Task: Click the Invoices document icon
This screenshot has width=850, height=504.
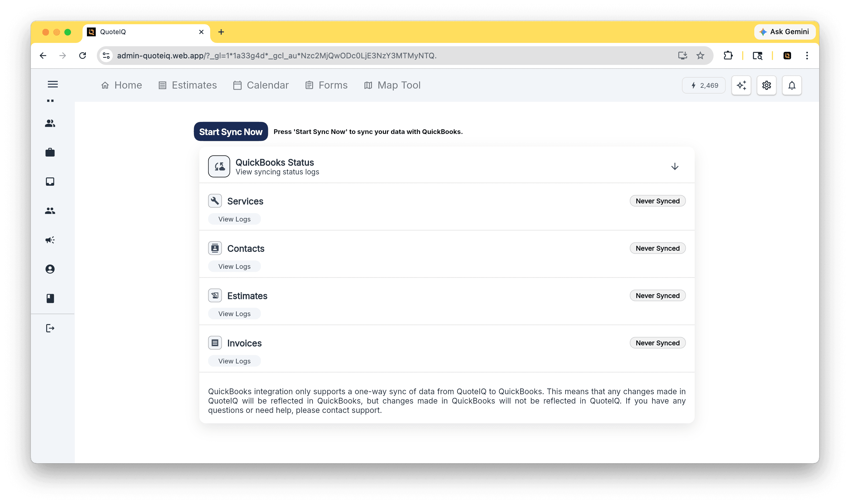Action: pos(215,343)
